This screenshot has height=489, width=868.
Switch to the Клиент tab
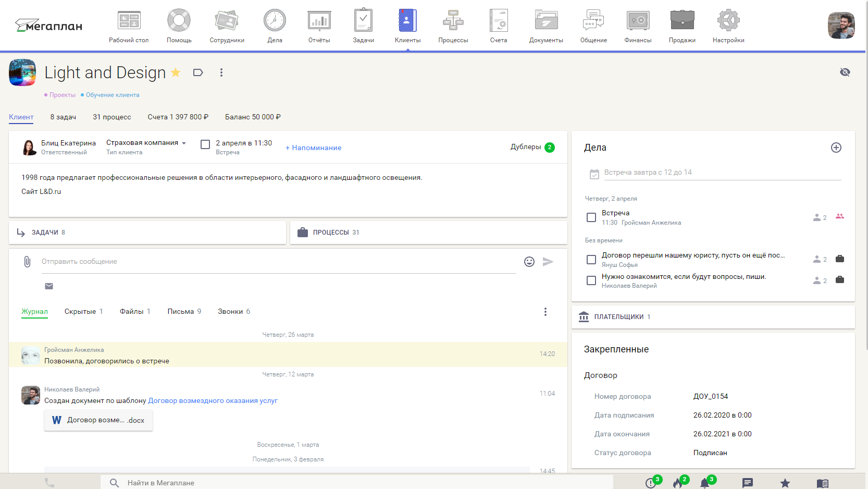pyautogui.click(x=21, y=117)
